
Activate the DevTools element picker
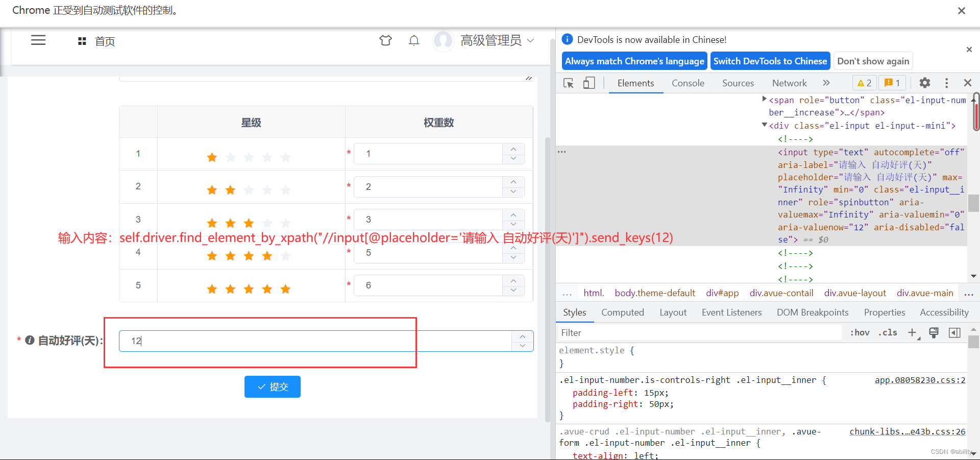(568, 83)
